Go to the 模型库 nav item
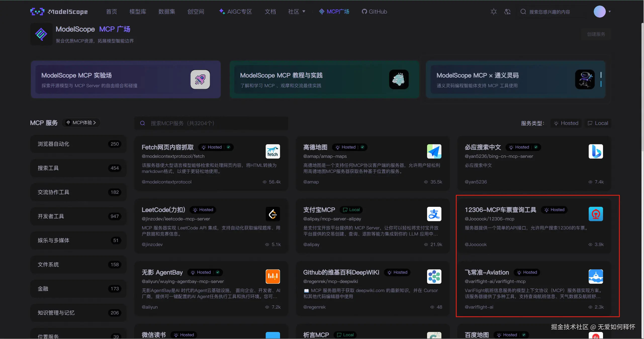644x339 pixels. point(137,12)
